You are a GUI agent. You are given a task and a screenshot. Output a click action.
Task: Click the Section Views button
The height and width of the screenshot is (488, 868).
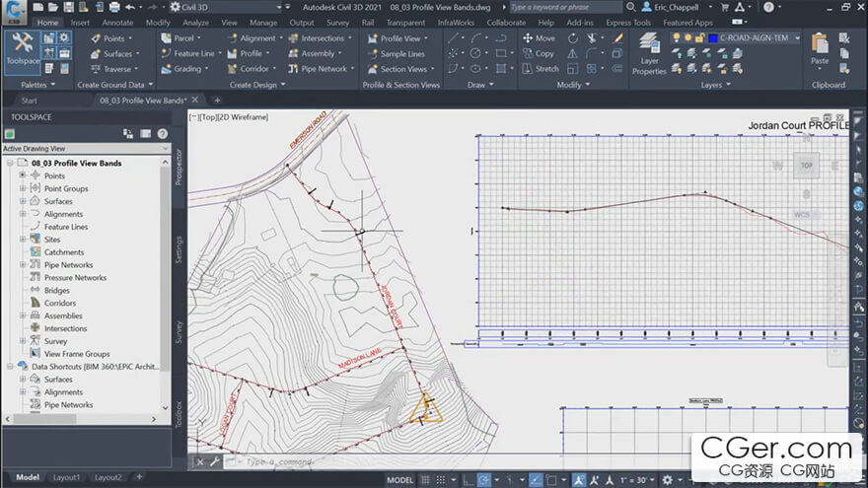point(400,69)
